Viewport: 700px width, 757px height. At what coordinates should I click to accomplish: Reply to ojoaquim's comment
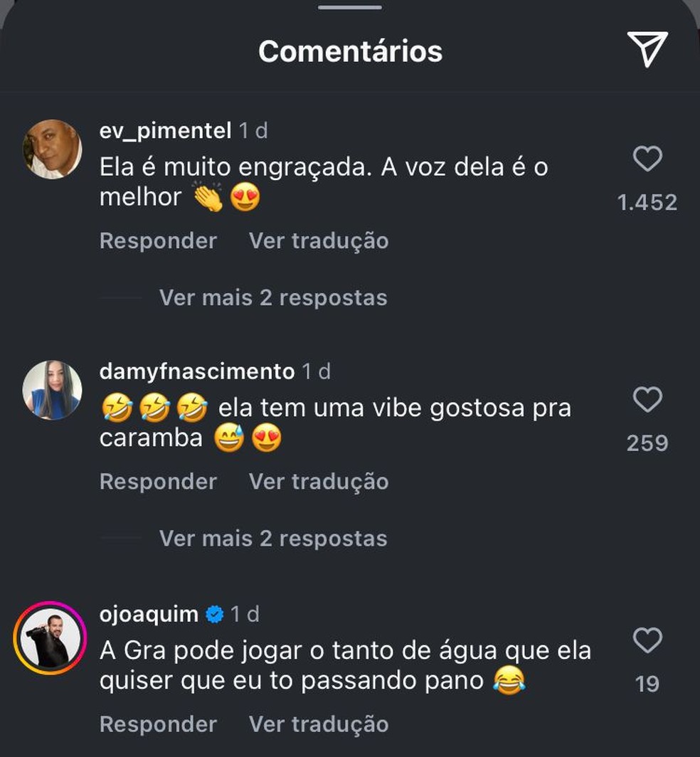[158, 724]
